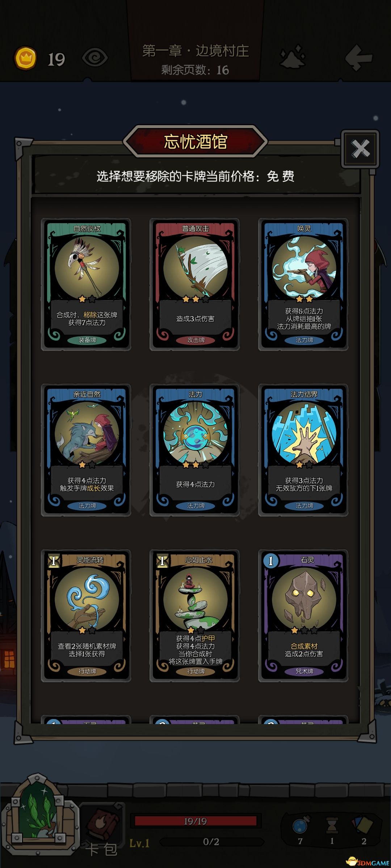Select the 自然仪杖 card for removal
Image resolution: width=391 pixels, height=868 pixels.
point(86,284)
